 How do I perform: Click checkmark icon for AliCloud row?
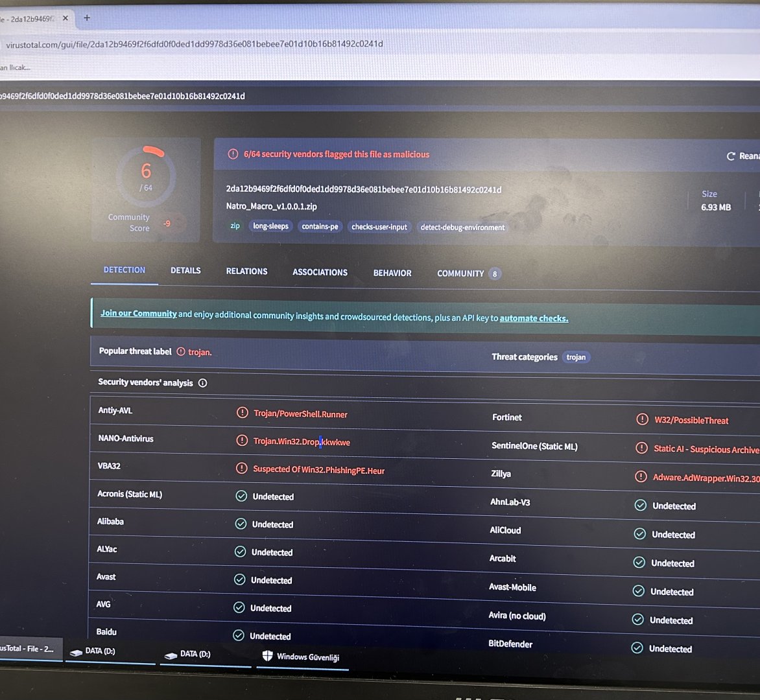click(x=640, y=534)
